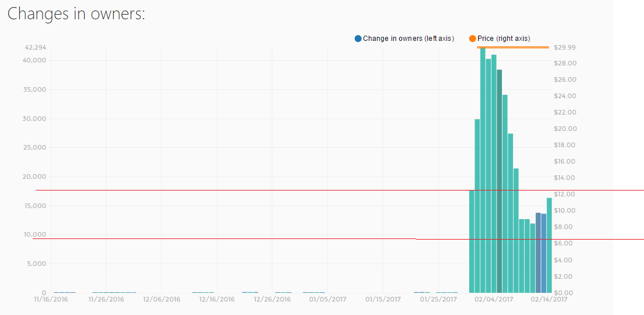Click the 02/04/2017 date axis label
Screen dimensions: 644x315
(494, 299)
